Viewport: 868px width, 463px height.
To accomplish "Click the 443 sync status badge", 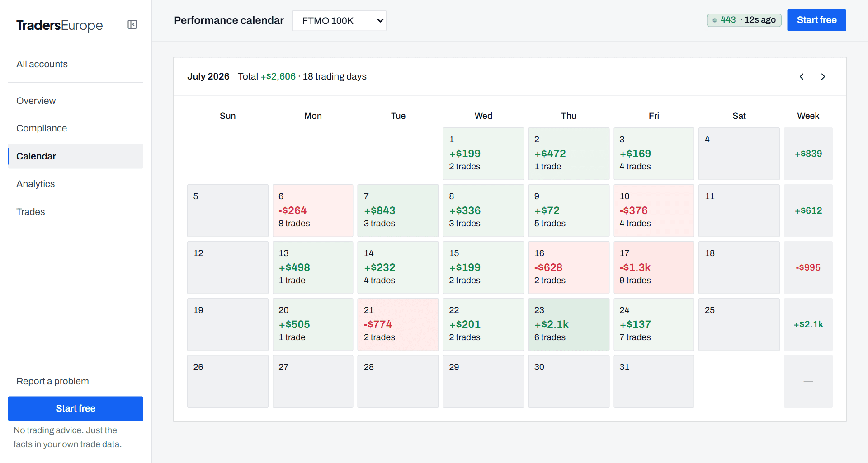I will pyautogui.click(x=744, y=20).
